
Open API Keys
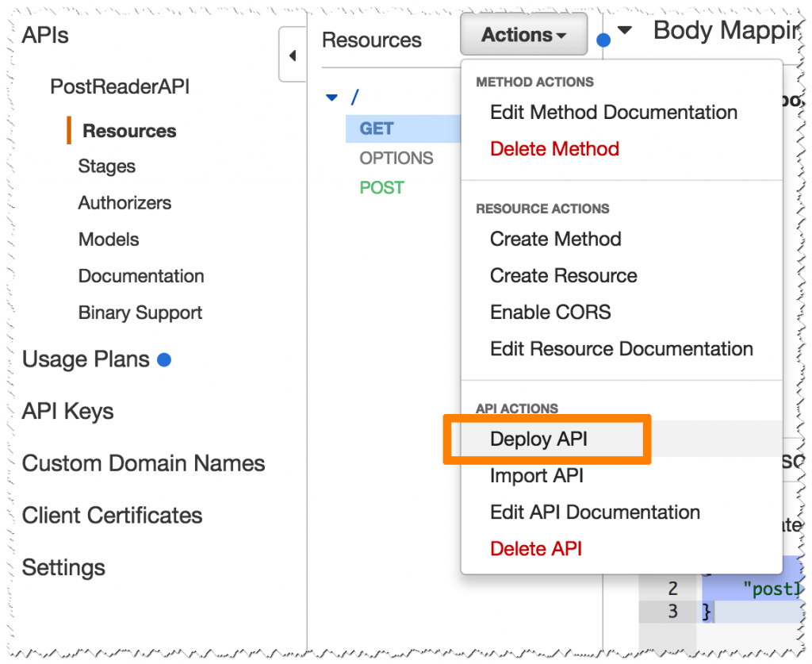coord(68,411)
